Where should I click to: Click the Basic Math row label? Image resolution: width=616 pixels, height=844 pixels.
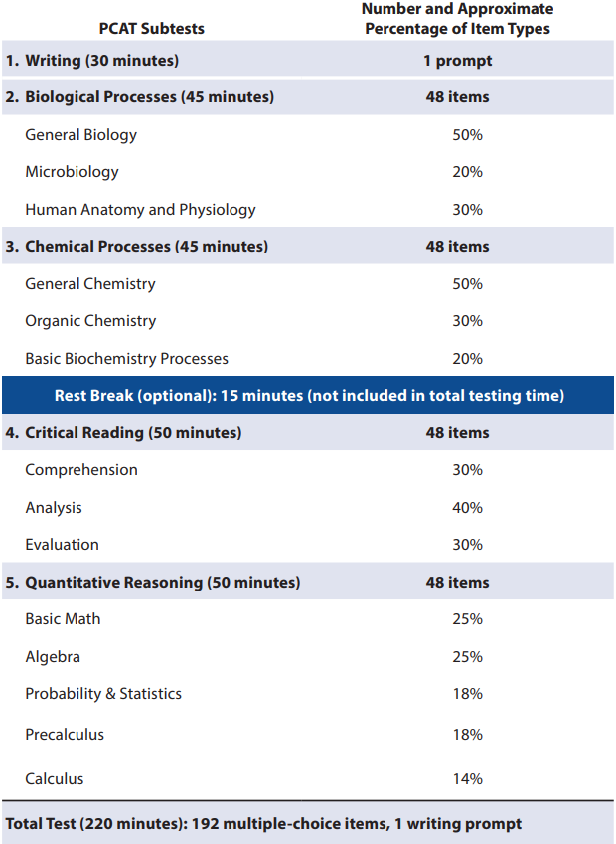[63, 619]
